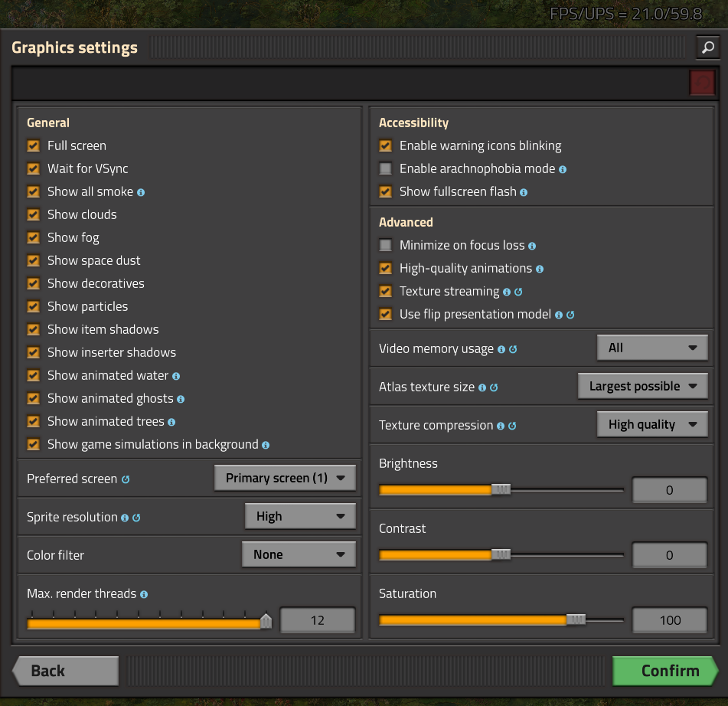This screenshot has width=728, height=706.
Task: Toggle Minimize on focus loss checkbox
Action: (x=386, y=245)
